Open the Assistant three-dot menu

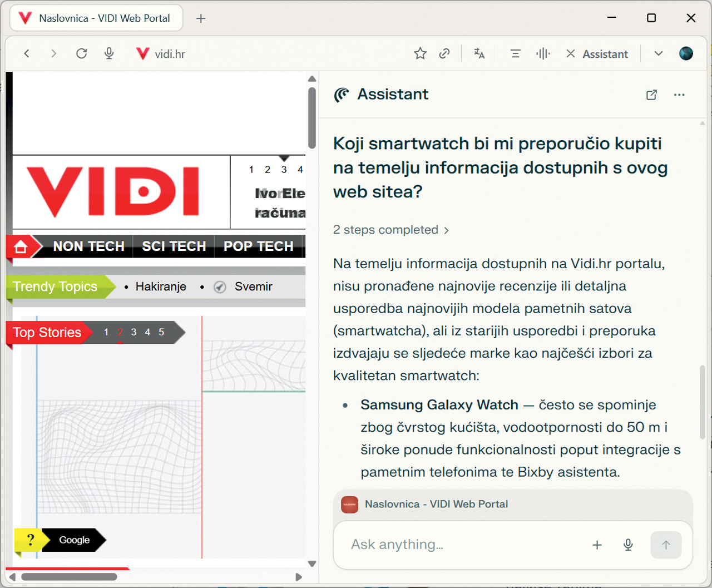[x=679, y=95]
